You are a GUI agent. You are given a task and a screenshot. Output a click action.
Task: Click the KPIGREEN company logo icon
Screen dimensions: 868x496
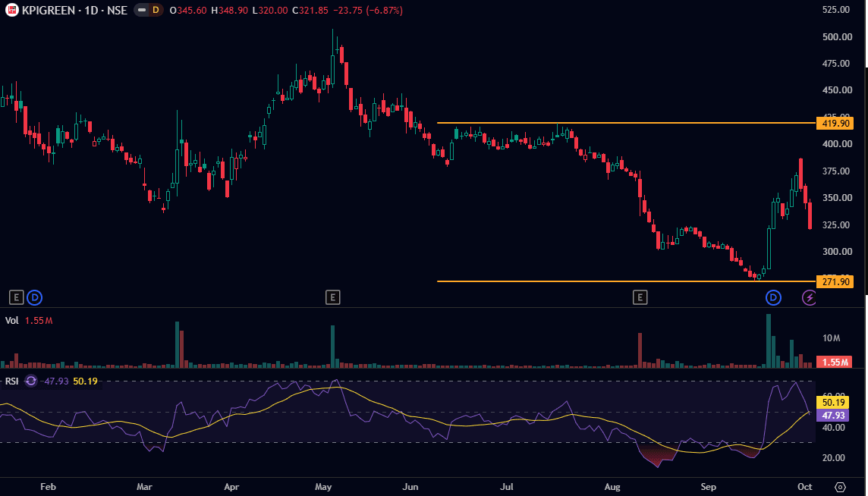pyautogui.click(x=11, y=10)
